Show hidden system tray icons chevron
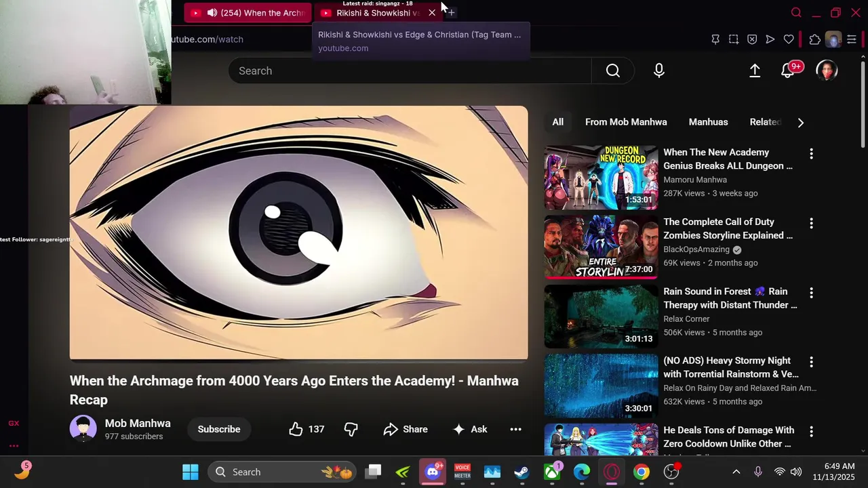 coord(736,472)
